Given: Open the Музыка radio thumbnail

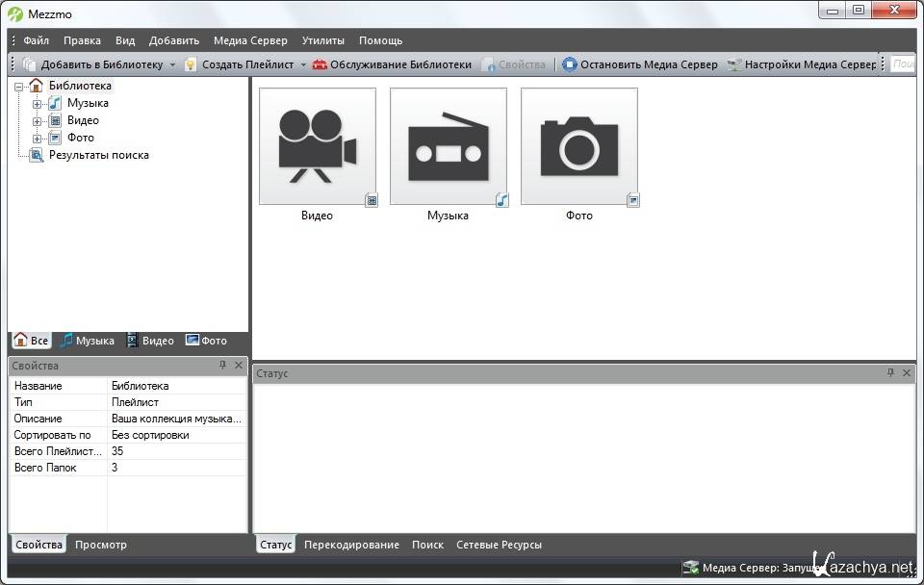Looking at the screenshot, I should click(x=448, y=146).
